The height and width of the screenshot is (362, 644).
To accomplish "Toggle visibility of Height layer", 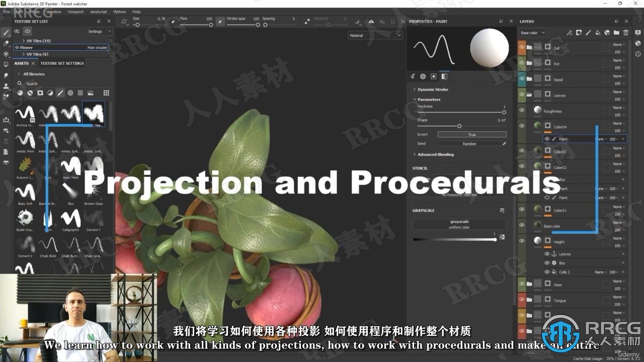I will [x=522, y=240].
